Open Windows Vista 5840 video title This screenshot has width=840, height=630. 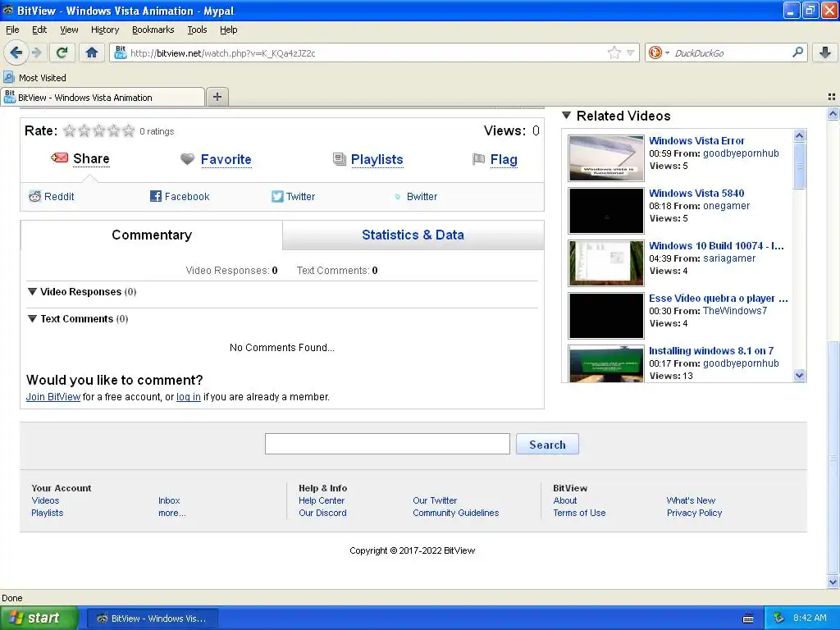click(x=696, y=193)
